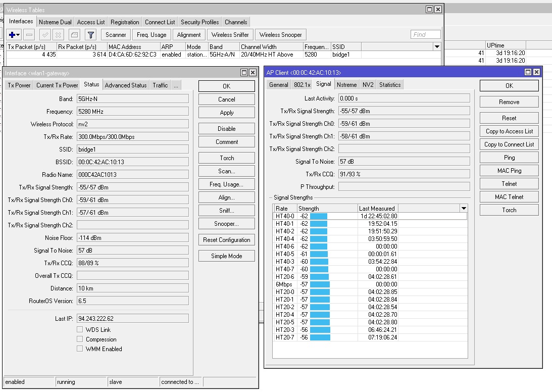Expand more tabs via the '...' tab
Image resolution: width=552 pixels, height=392 pixels.
coord(176,85)
